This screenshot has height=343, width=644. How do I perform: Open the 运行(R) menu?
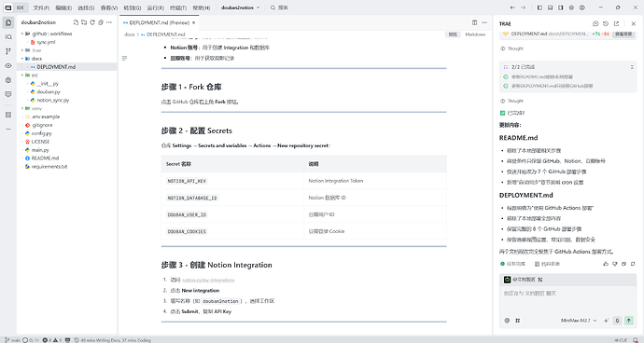point(155,7)
